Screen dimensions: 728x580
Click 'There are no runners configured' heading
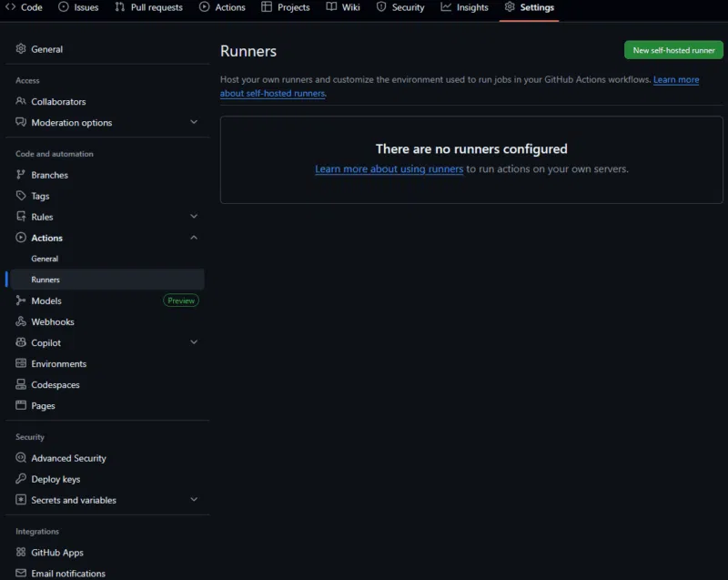pyautogui.click(x=471, y=148)
